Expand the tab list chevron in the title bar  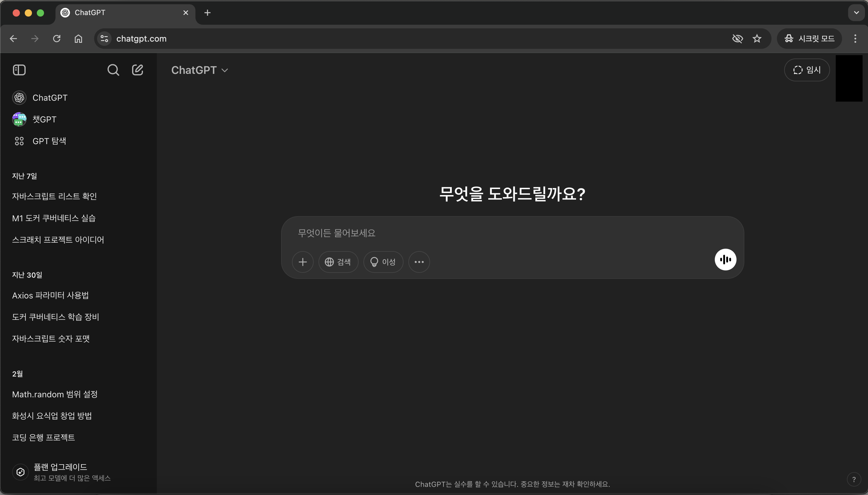(856, 13)
